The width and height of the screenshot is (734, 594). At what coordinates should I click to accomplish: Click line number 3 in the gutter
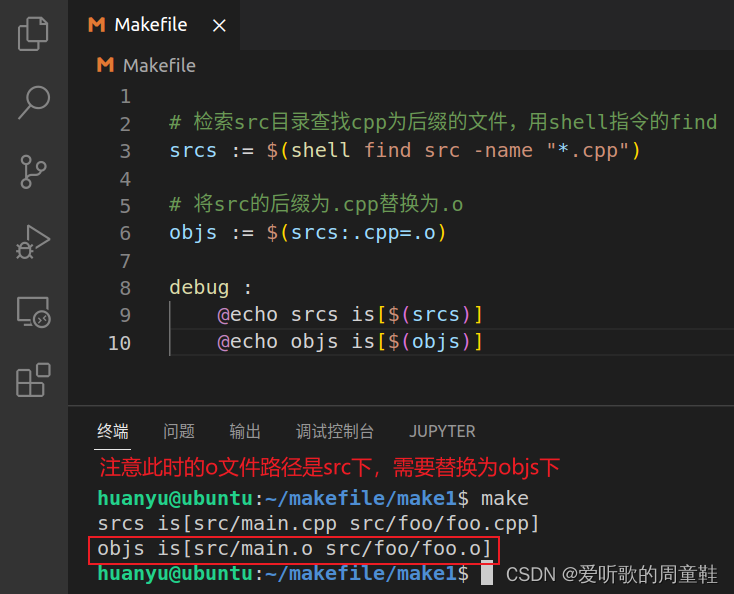(125, 151)
